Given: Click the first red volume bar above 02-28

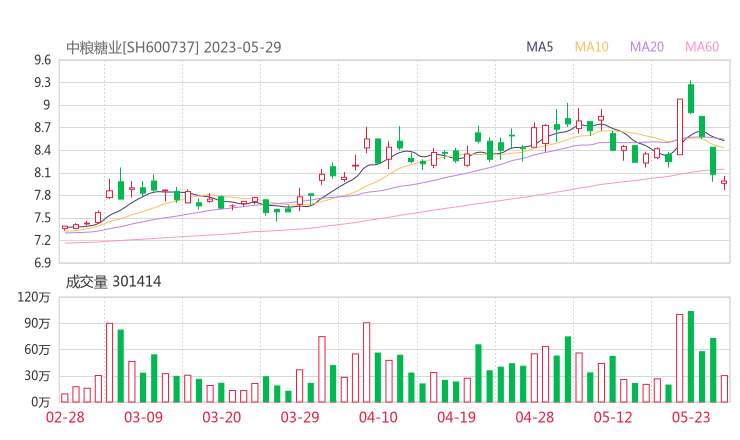Looking at the screenshot, I should click(65, 398).
